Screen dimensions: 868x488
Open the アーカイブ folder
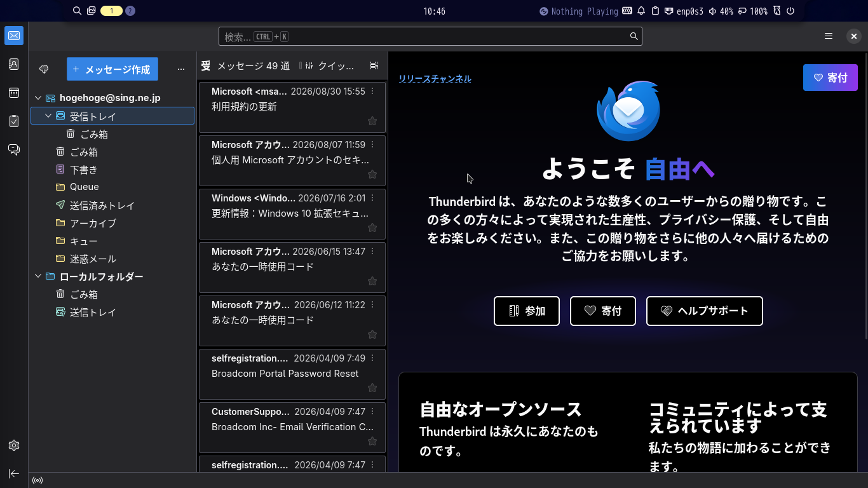[x=112, y=223]
